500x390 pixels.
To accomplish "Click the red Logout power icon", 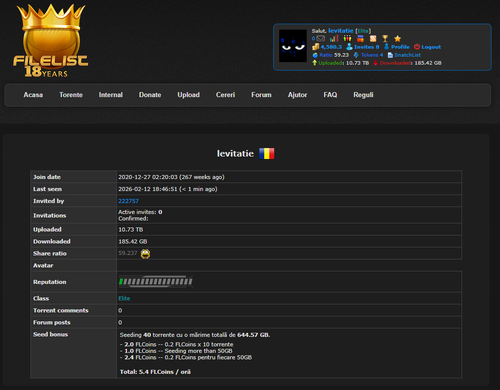I will point(417,47).
